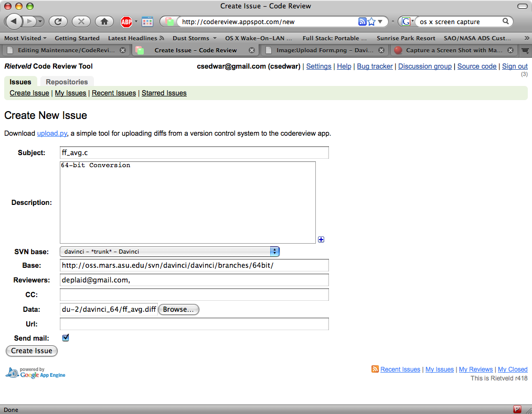Open the Settings link
Image resolution: width=532 pixels, height=414 pixels.
click(x=318, y=67)
